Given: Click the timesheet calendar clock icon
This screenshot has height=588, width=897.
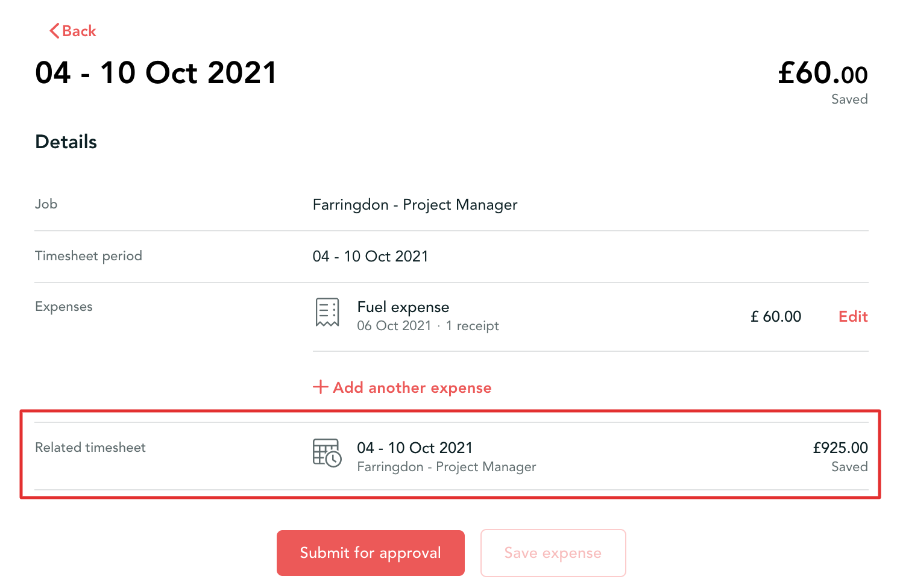Looking at the screenshot, I should [x=327, y=452].
